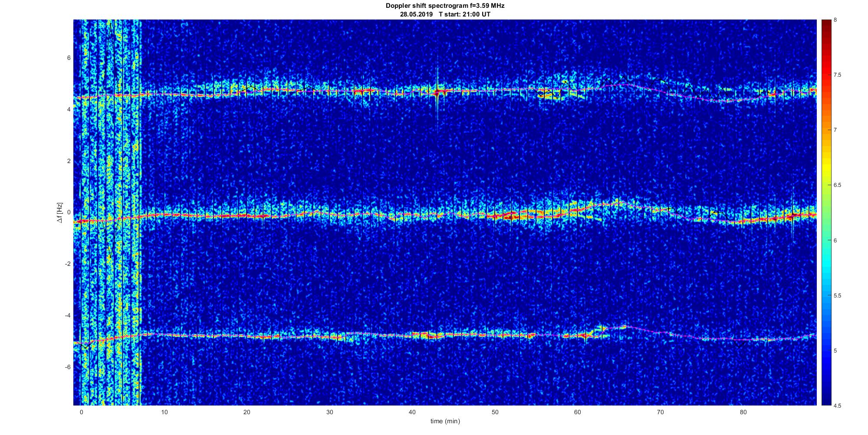868x435 pixels.
Task: Click the colorbar tick label '6.5'
Action: (837, 185)
